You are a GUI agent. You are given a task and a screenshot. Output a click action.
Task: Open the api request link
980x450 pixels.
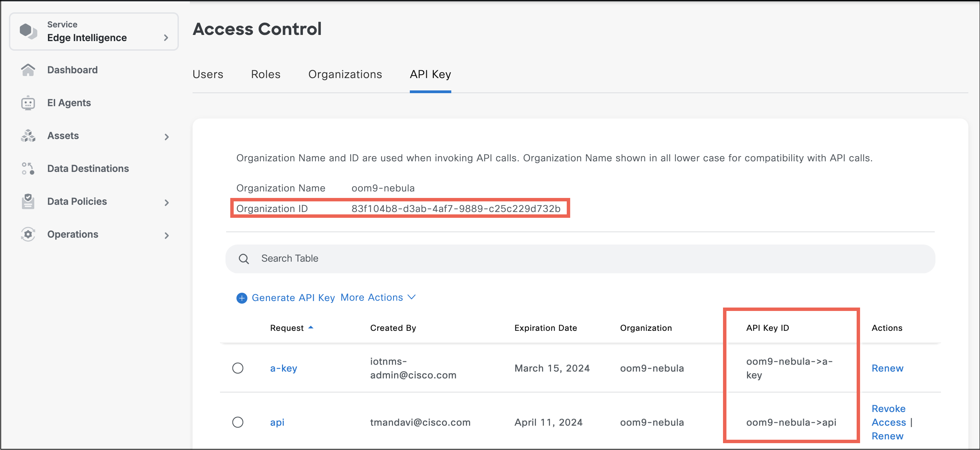[277, 422]
